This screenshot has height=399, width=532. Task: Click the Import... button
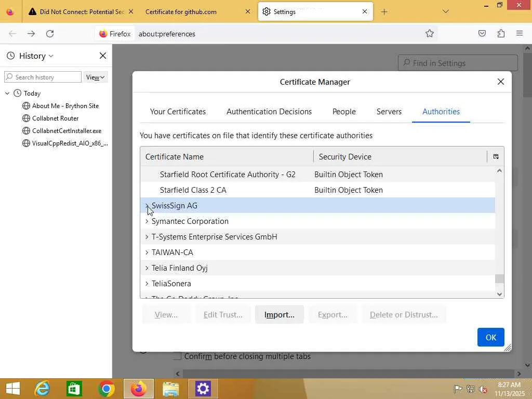coord(279,314)
